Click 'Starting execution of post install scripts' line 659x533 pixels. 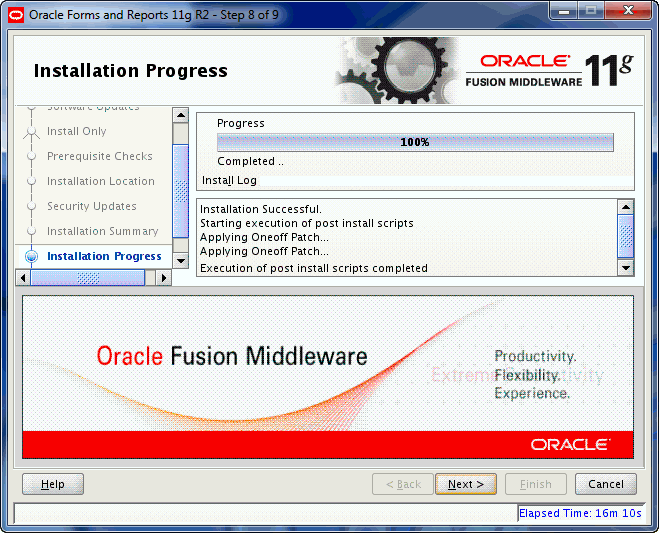307,223
